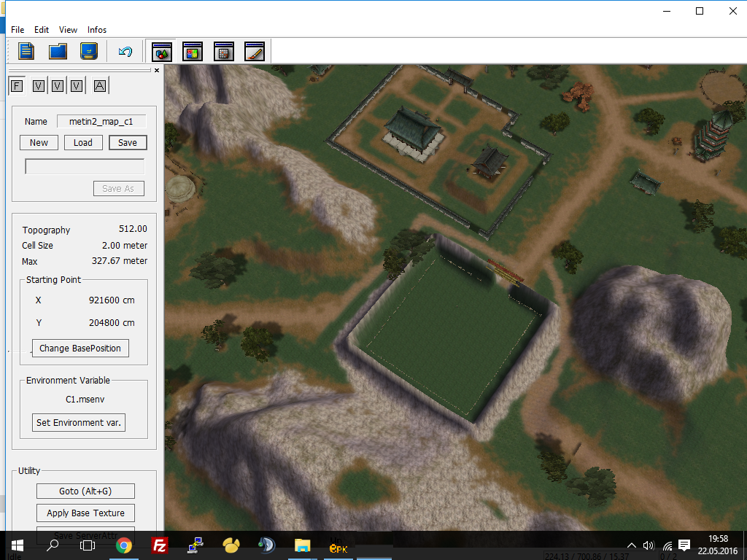
Task: Open the View menu
Action: click(68, 29)
